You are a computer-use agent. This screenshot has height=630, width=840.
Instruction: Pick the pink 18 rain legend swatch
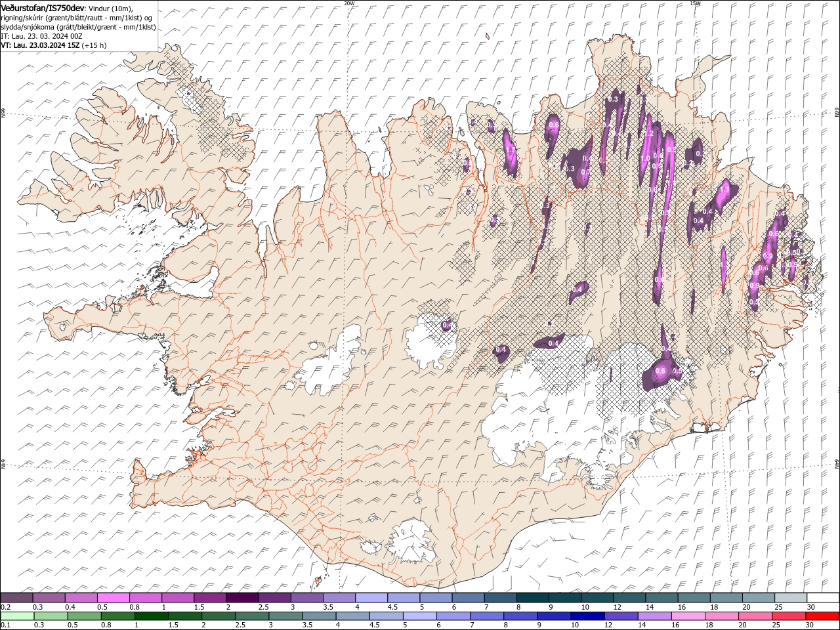coord(721,616)
